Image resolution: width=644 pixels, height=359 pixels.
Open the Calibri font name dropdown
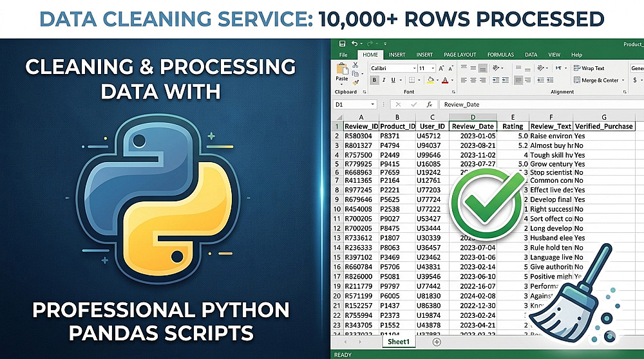point(414,68)
